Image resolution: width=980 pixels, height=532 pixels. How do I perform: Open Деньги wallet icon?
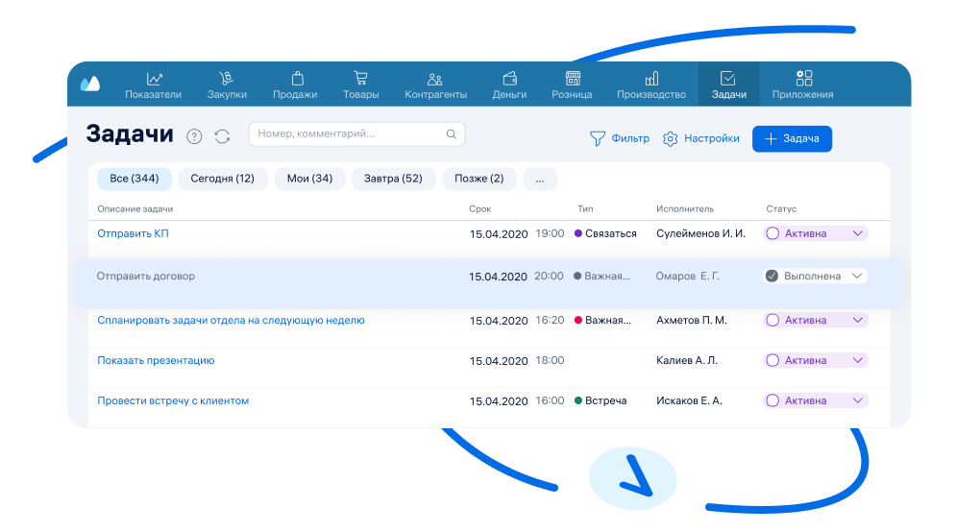509,79
